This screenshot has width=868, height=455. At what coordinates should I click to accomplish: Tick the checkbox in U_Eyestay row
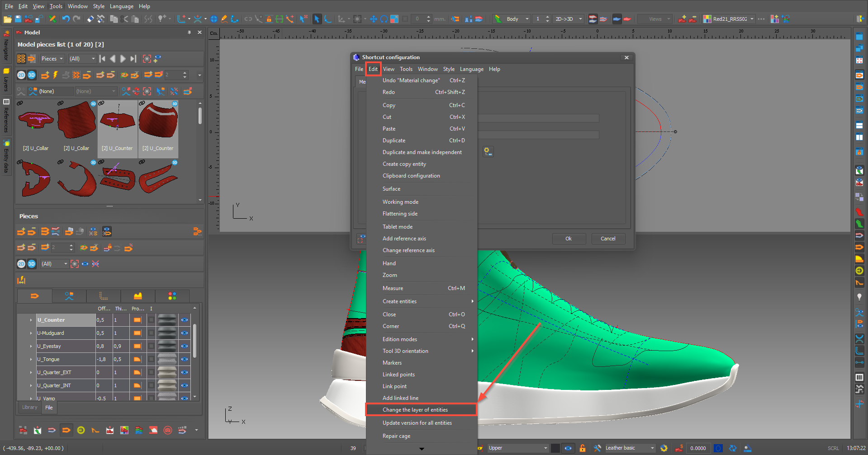pos(151,346)
